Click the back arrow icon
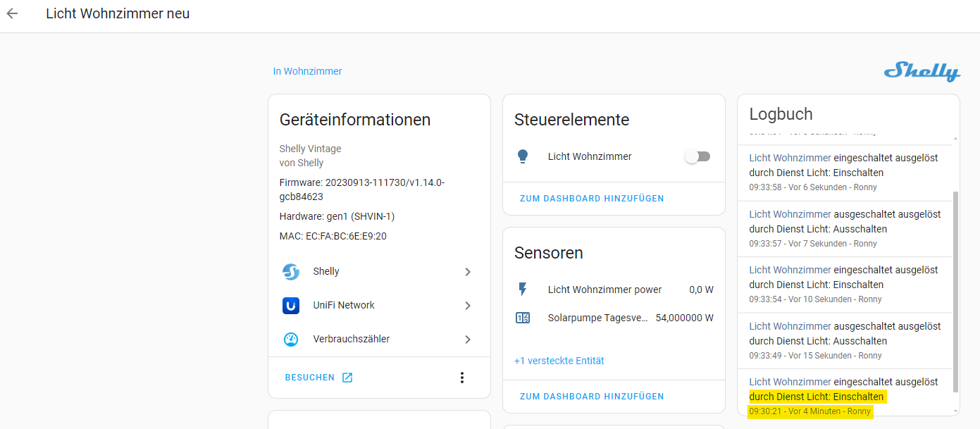Image resolution: width=980 pixels, height=429 pixels. (x=12, y=14)
